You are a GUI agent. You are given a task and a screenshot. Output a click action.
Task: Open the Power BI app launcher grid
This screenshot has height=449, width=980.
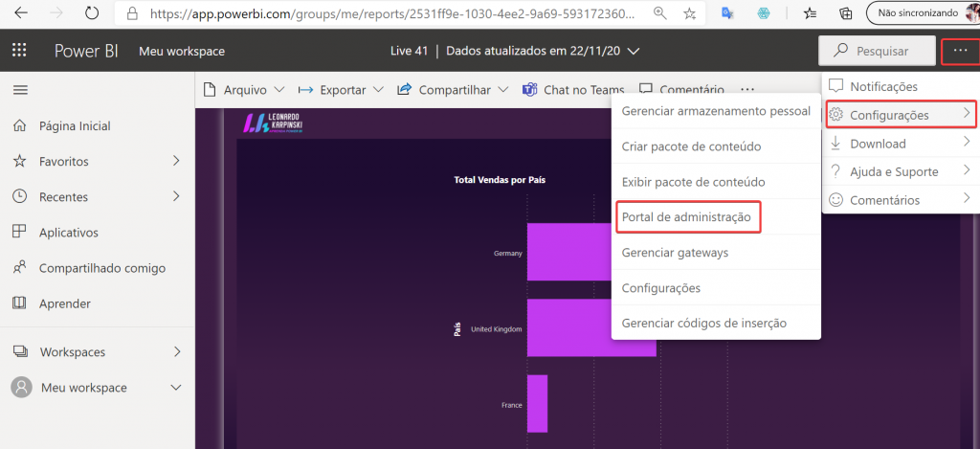click(x=19, y=51)
